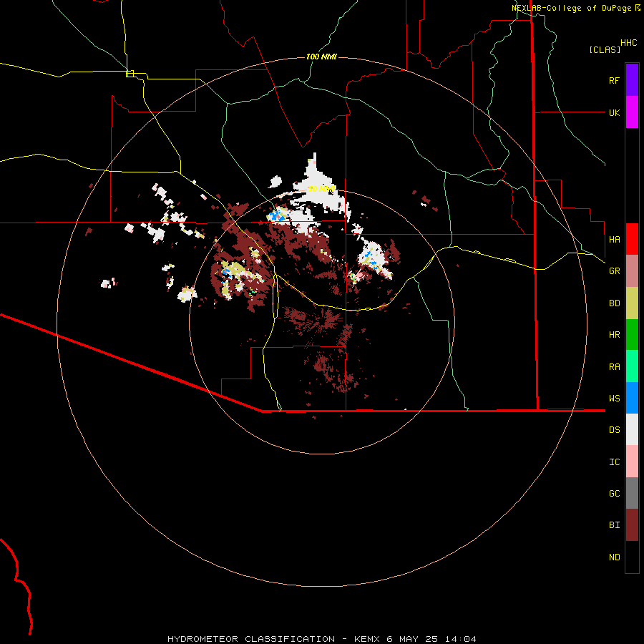This screenshot has height=644, width=644.
Task: Click the BD yellow legend swatch
Action: [632, 303]
